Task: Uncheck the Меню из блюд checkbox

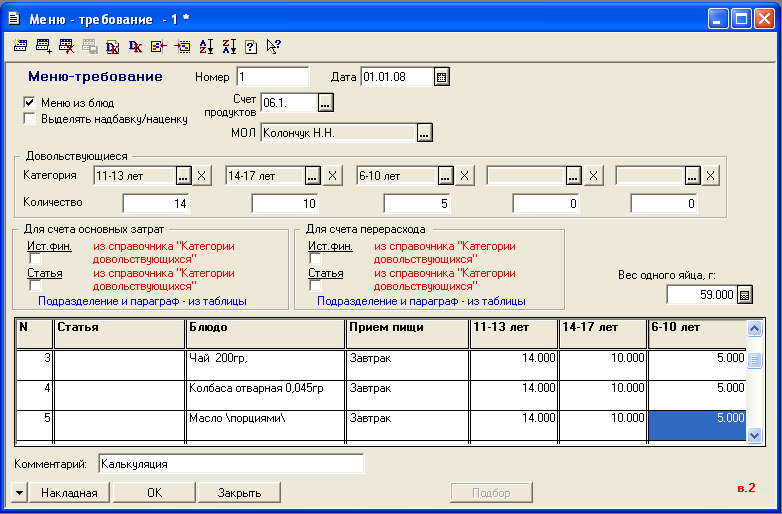Action: pos(29,103)
